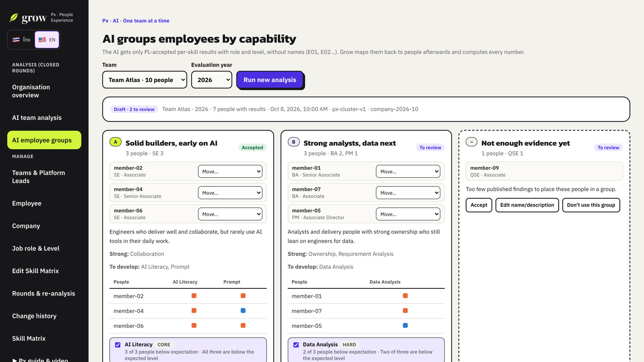Toggle the Data Analysis HARD checkbox

(x=296, y=345)
